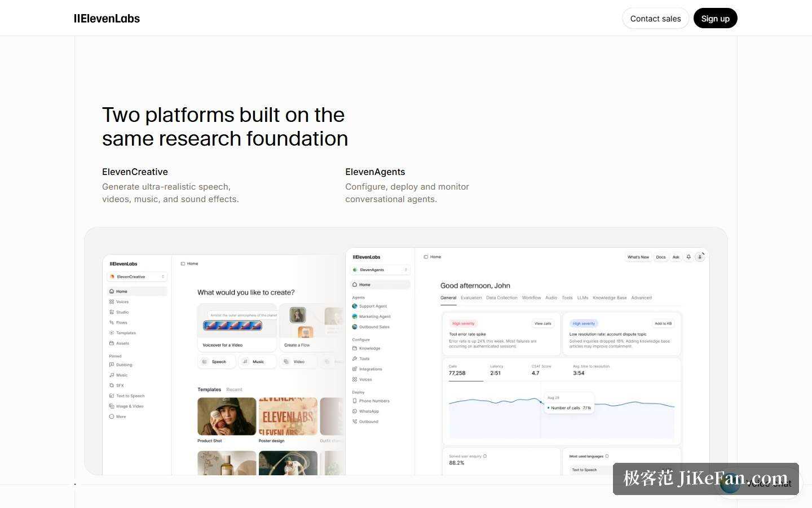Screen dimensions: 812x508
Task: Click the Music note icon under Pinned
Action: point(112,375)
